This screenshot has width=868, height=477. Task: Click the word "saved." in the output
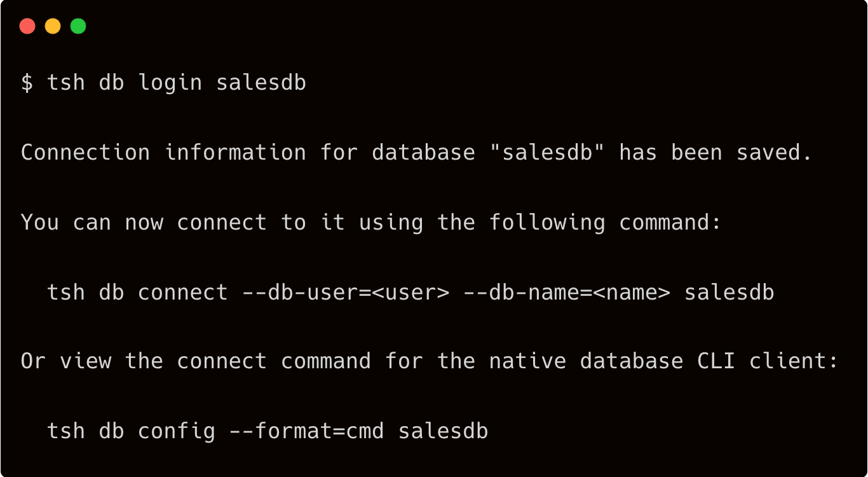774,153
